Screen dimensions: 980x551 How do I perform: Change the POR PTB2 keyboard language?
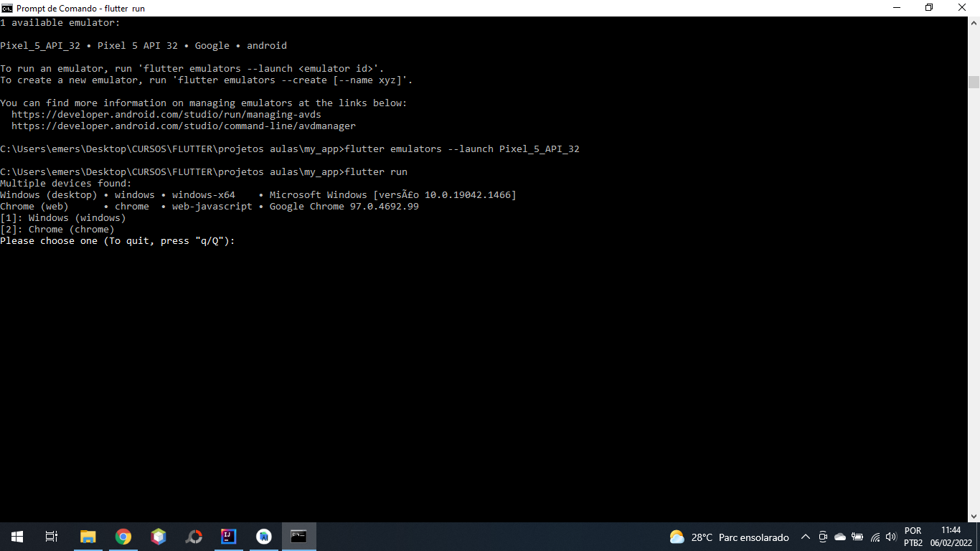click(913, 537)
